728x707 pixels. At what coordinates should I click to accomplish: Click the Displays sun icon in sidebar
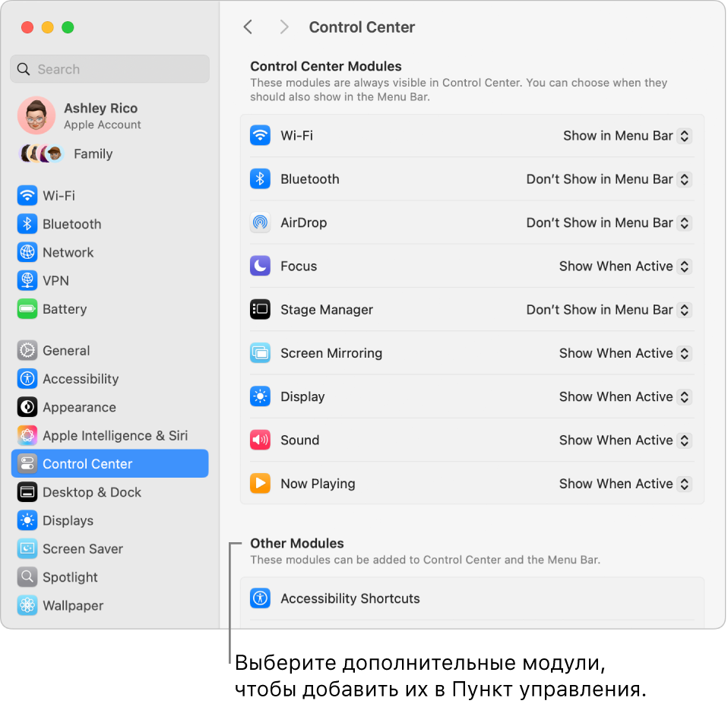coord(27,520)
